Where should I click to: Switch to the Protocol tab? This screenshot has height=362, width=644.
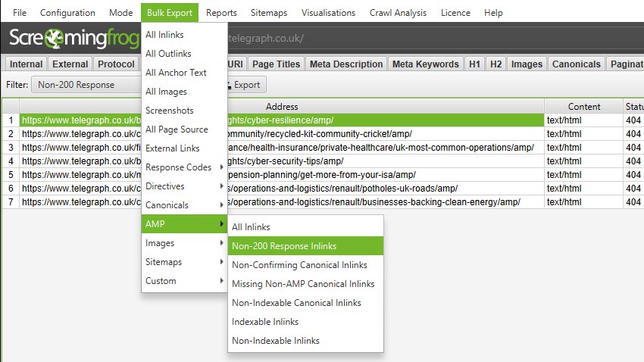coord(116,64)
